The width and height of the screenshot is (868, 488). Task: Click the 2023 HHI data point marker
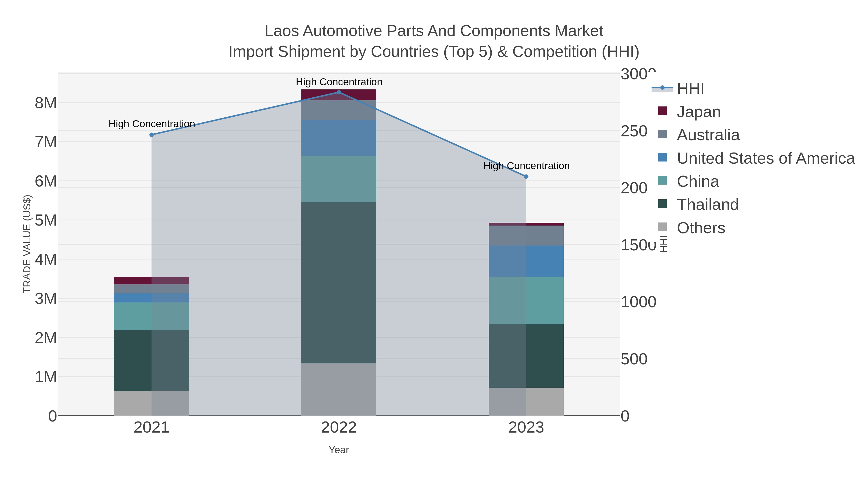pyautogui.click(x=526, y=176)
